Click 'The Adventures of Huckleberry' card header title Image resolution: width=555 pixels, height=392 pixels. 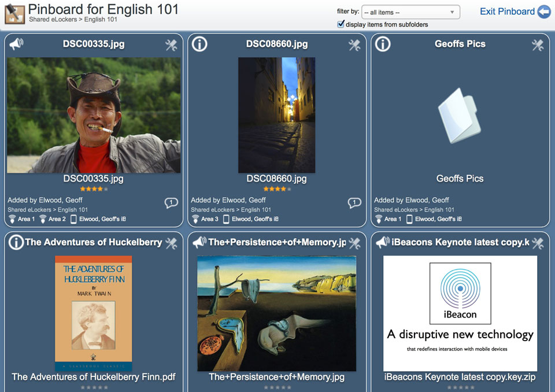(x=94, y=242)
